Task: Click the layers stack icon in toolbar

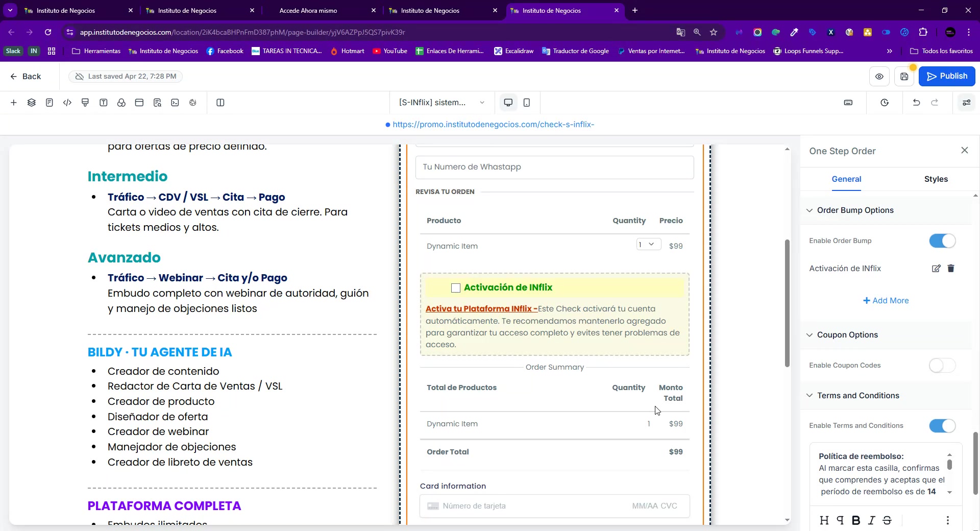Action: [32, 103]
